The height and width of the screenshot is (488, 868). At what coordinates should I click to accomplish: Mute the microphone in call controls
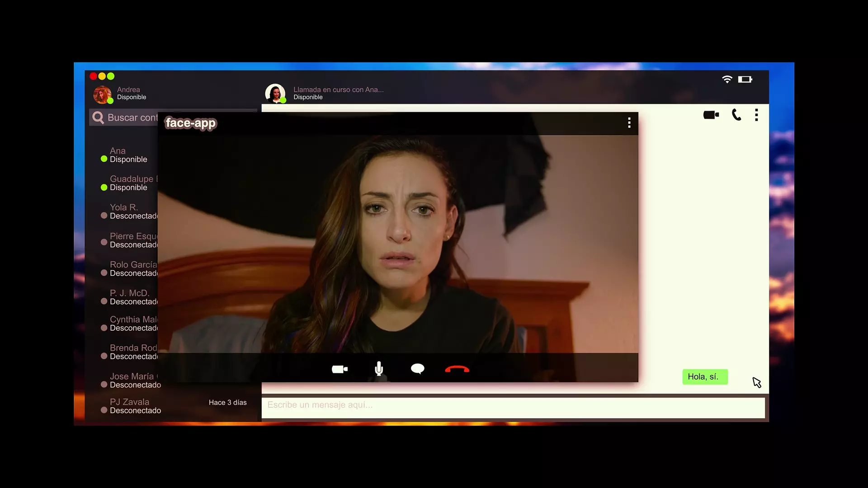[379, 369]
